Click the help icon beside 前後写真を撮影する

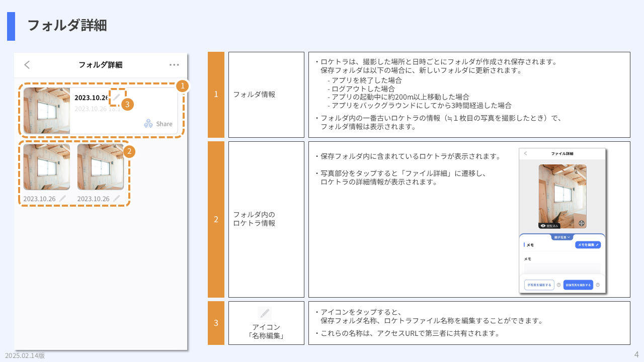pyautogui.click(x=598, y=285)
